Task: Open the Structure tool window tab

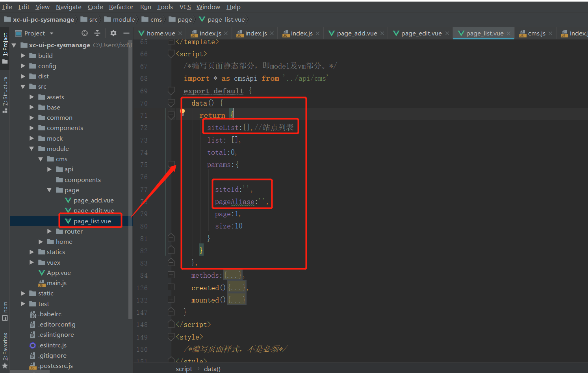Action: click(5, 95)
